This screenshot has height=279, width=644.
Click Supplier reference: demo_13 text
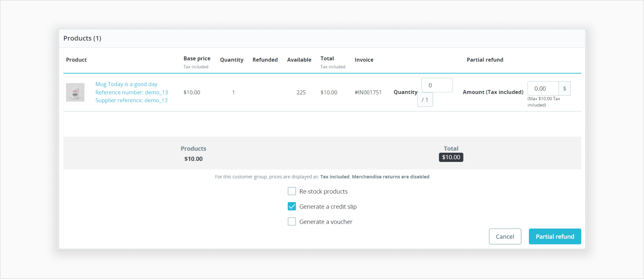point(131,100)
